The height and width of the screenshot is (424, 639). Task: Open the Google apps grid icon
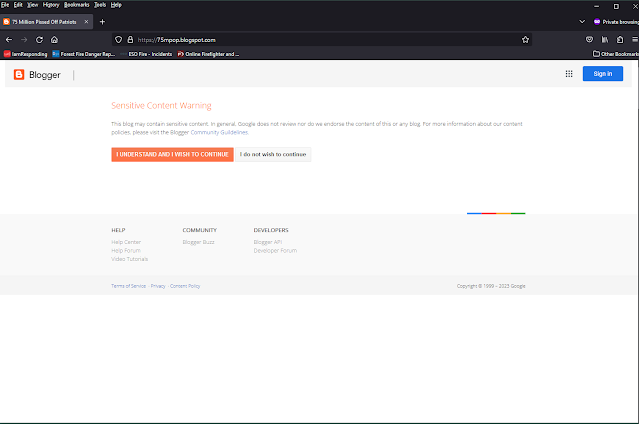pos(569,74)
